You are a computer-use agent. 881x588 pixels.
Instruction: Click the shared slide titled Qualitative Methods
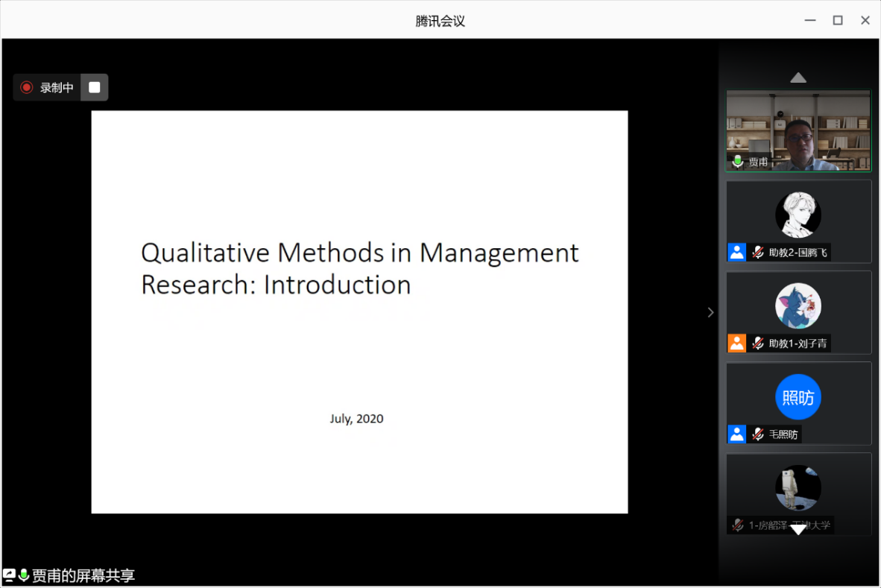pyautogui.click(x=359, y=312)
